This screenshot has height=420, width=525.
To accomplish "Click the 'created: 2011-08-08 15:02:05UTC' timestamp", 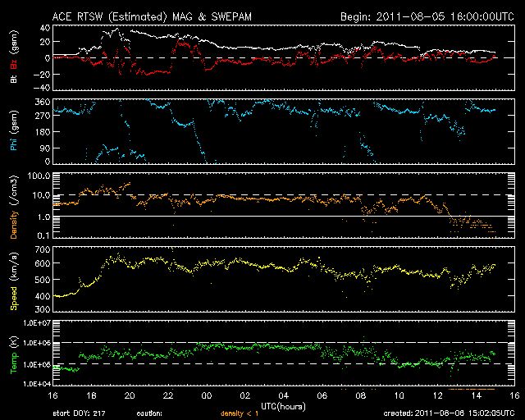I will pyautogui.click(x=449, y=413).
